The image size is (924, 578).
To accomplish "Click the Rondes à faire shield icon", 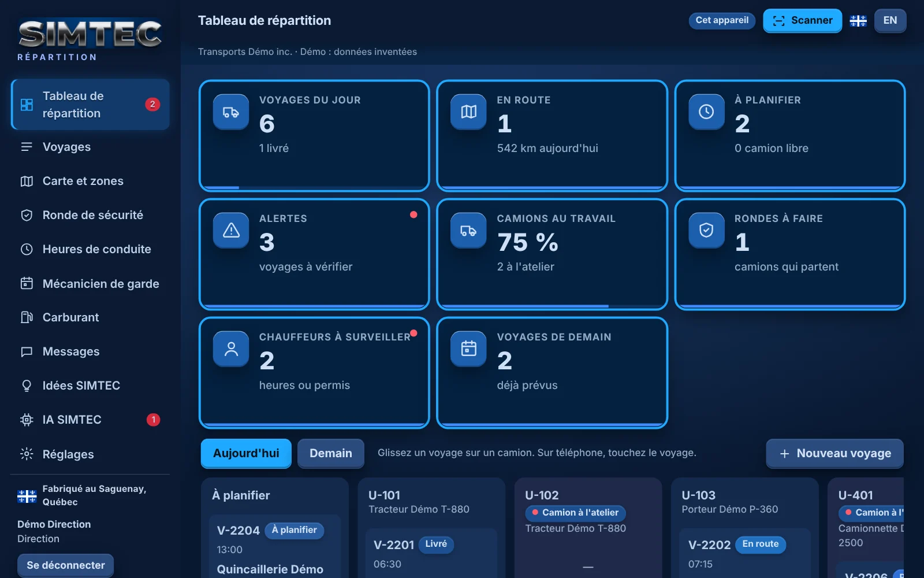I will [706, 231].
